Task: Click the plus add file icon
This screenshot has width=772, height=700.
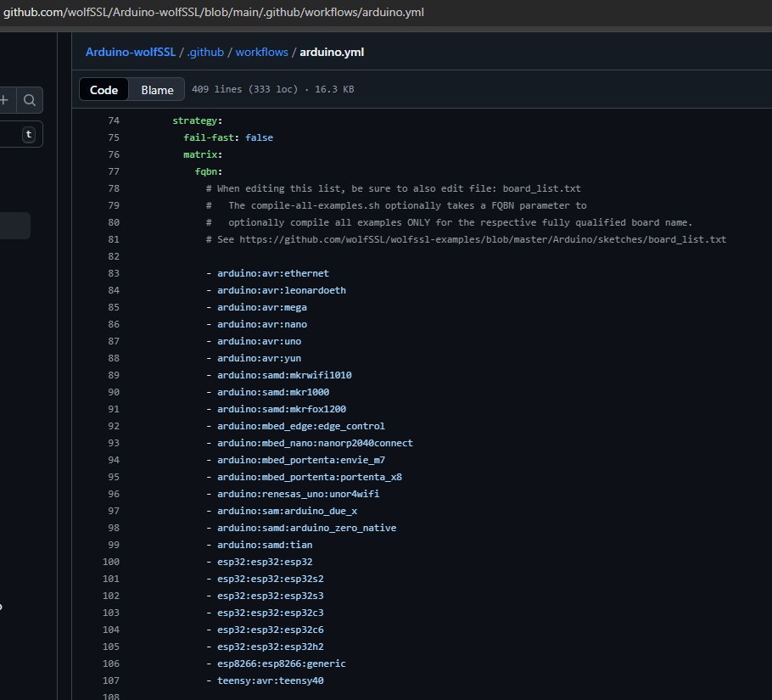Action: click(4, 100)
